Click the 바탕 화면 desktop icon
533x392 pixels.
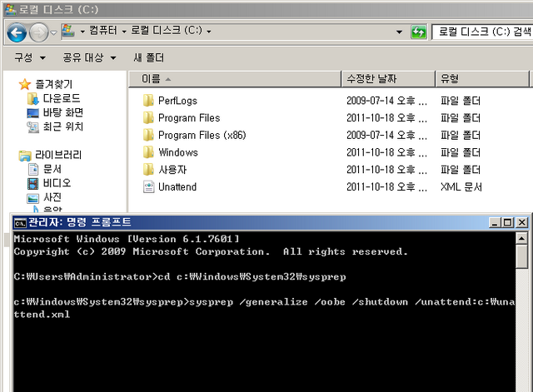[x=33, y=113]
